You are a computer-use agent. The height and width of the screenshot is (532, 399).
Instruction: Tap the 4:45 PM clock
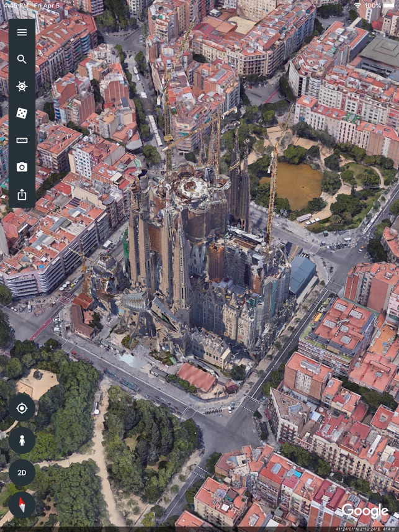[16, 6]
